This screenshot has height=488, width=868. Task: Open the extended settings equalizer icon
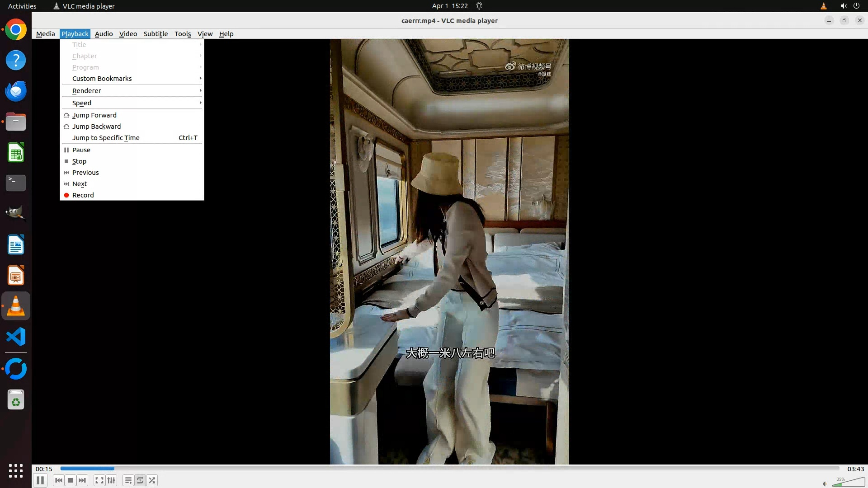(x=111, y=480)
